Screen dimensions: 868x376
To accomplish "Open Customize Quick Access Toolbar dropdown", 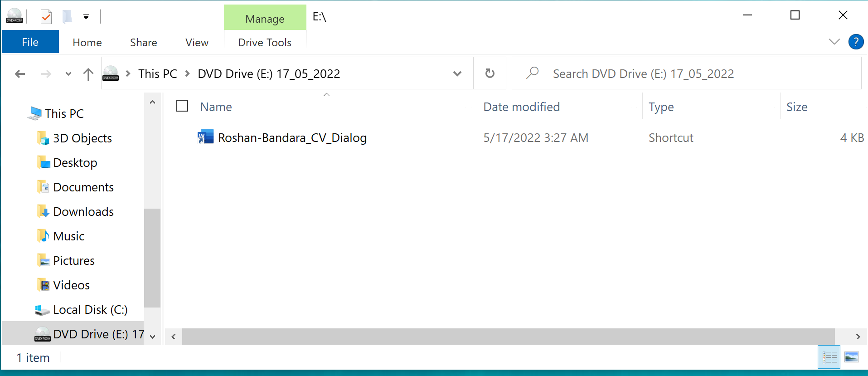I will point(86,17).
